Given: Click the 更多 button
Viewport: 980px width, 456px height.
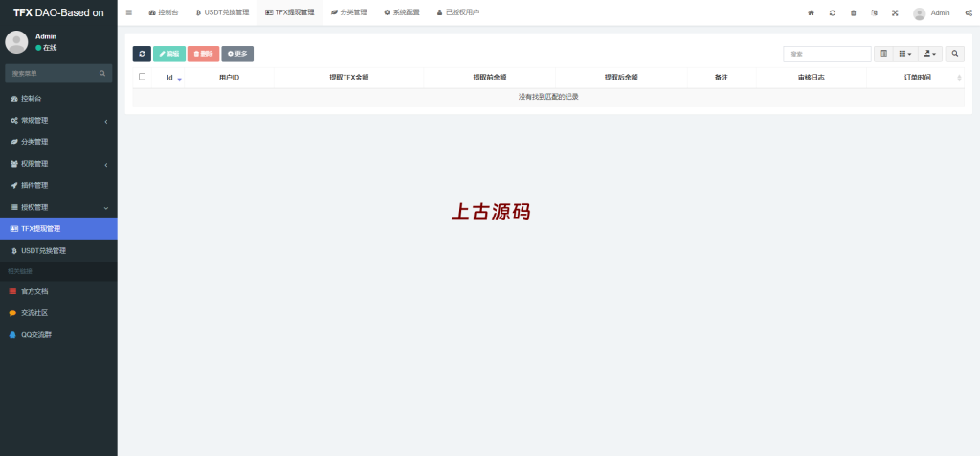Looking at the screenshot, I should point(237,54).
